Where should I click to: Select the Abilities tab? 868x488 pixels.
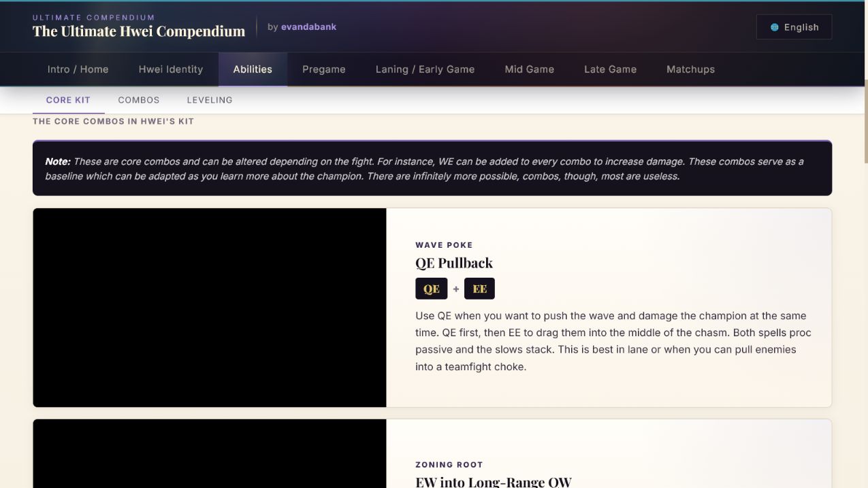253,69
